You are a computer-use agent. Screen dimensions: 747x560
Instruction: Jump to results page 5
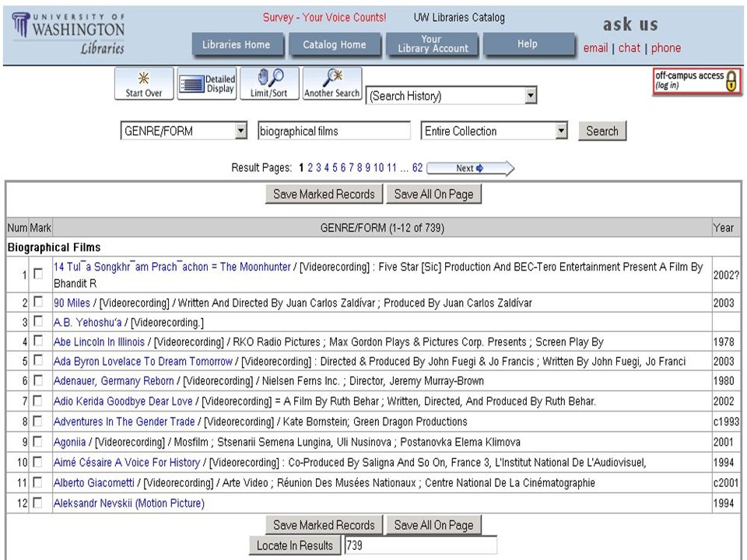pyautogui.click(x=335, y=168)
